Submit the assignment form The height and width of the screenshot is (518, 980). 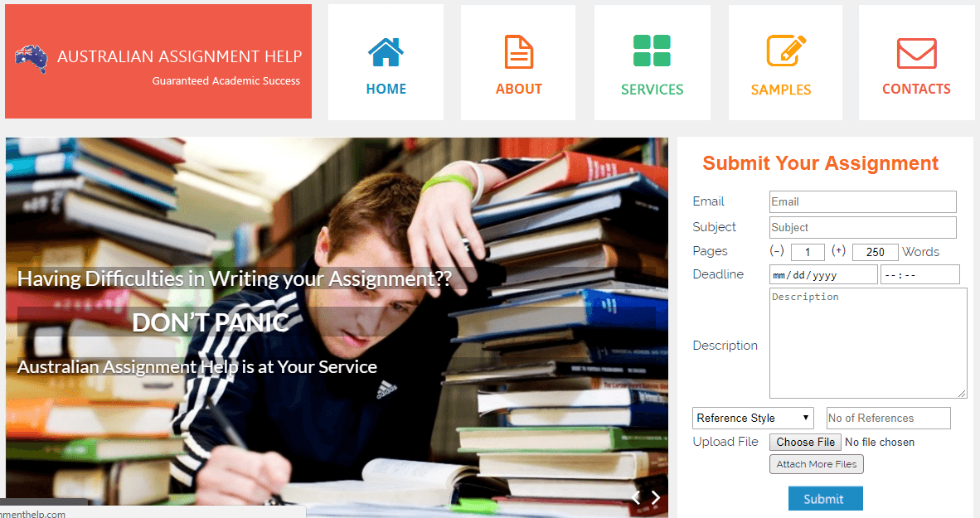coord(826,499)
